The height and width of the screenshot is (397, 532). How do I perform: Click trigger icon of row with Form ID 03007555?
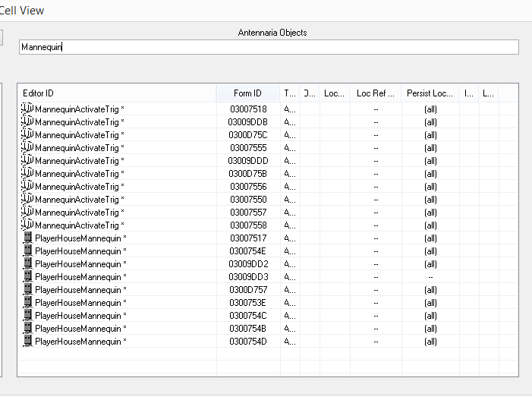[x=27, y=147]
